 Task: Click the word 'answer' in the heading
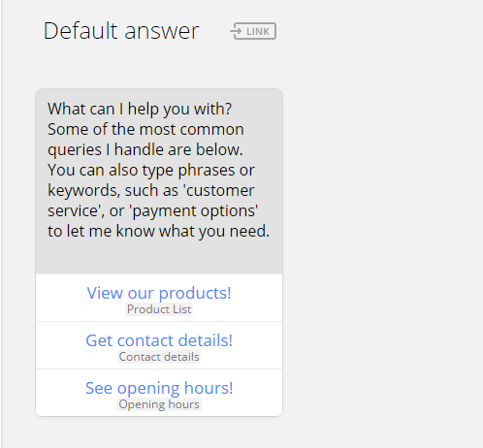click(162, 32)
